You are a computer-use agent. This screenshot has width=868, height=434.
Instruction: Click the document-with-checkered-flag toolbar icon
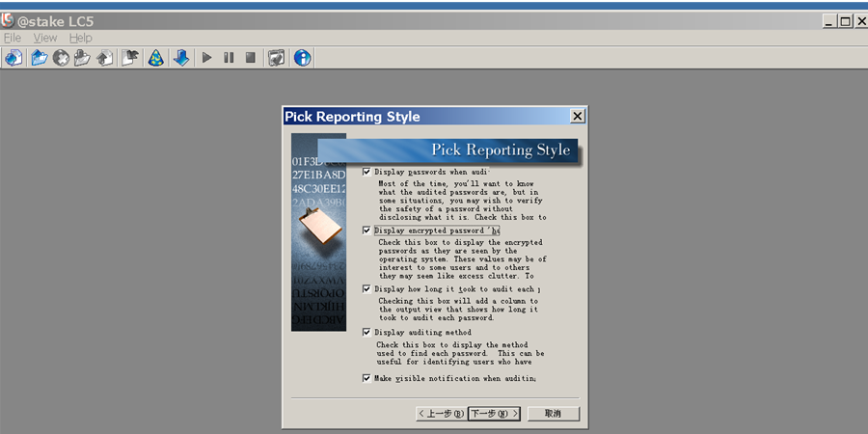click(130, 58)
